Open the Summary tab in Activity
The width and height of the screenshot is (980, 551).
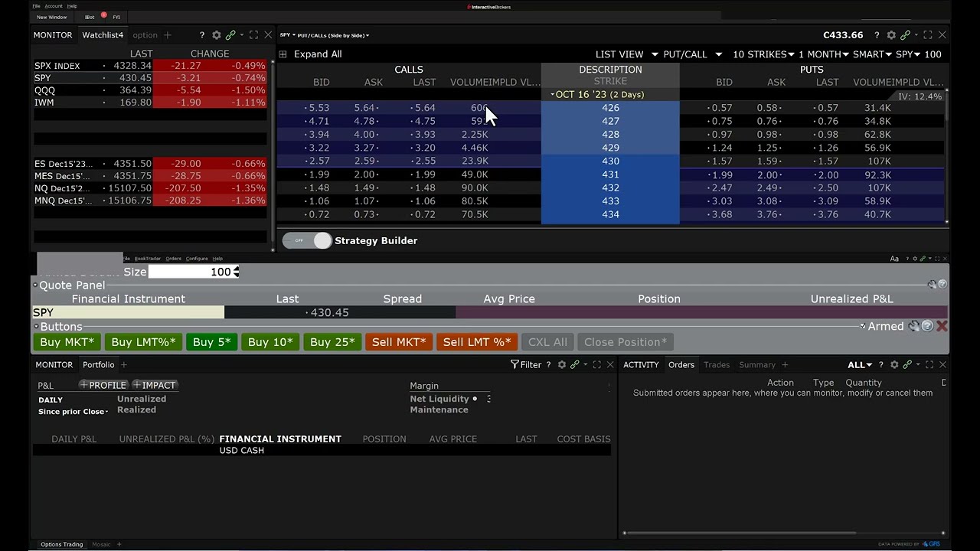pyautogui.click(x=757, y=365)
